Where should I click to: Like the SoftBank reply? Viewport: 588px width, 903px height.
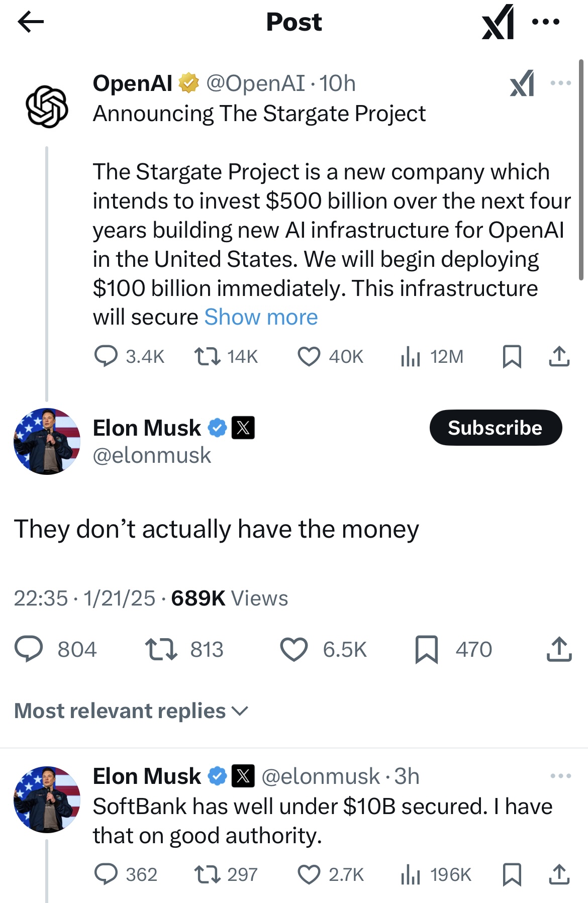point(309,875)
